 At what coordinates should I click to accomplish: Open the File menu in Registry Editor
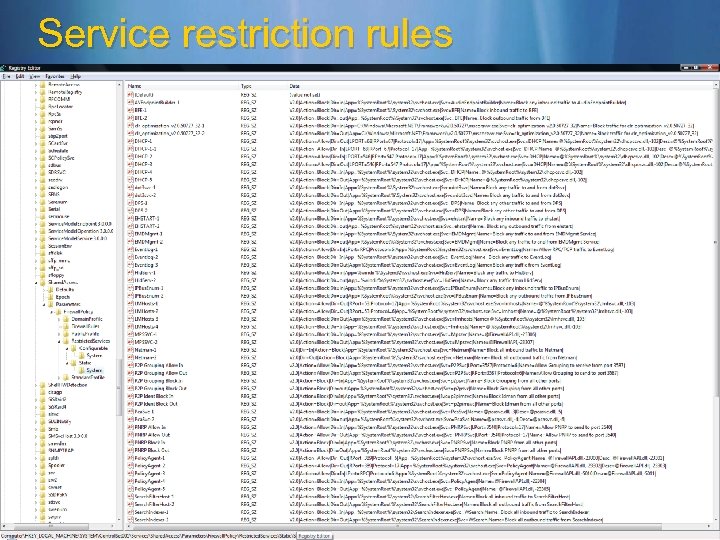click(7, 76)
